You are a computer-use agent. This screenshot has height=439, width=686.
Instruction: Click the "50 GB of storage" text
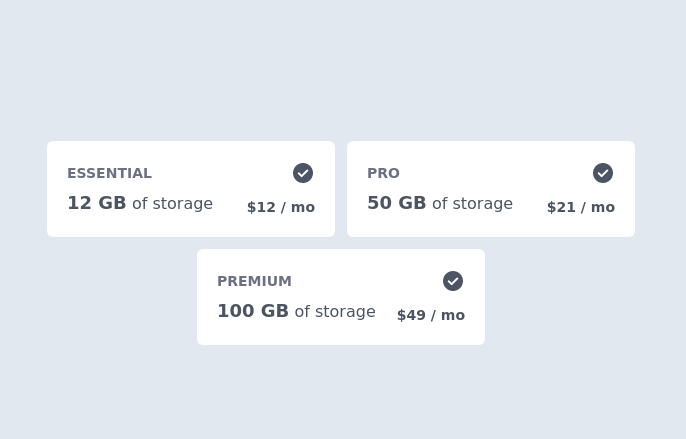click(440, 203)
